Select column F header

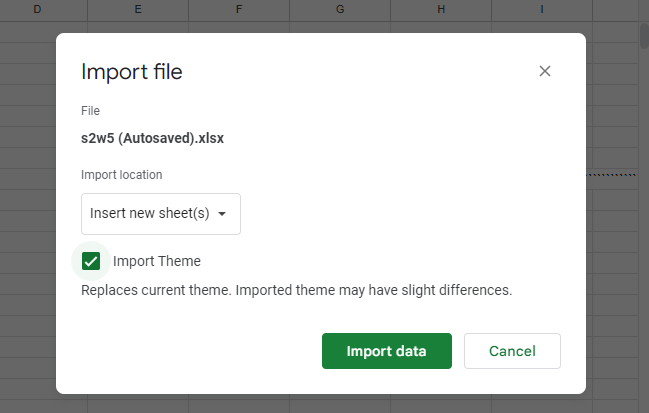(239, 9)
